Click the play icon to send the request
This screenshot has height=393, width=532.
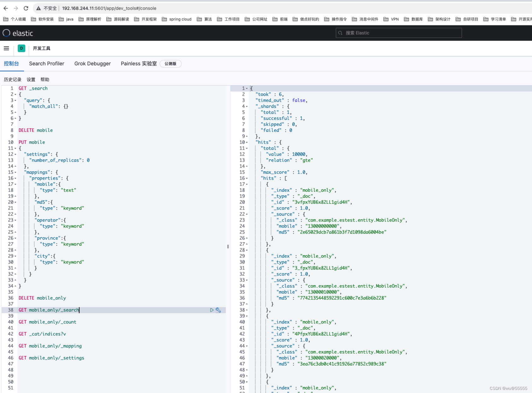point(212,310)
